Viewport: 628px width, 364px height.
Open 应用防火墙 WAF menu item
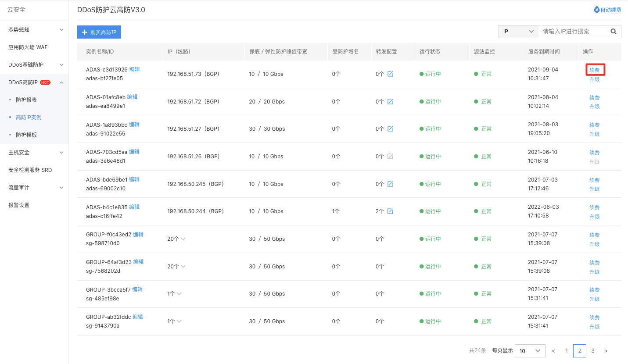(28, 47)
